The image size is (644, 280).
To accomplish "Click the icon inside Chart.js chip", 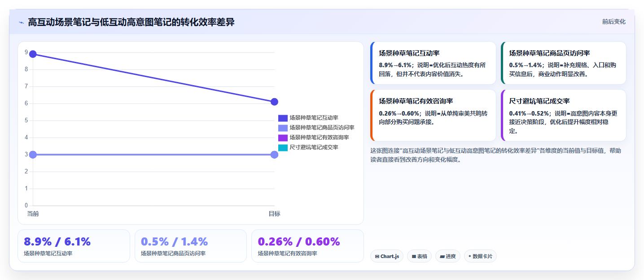I will [377, 257].
